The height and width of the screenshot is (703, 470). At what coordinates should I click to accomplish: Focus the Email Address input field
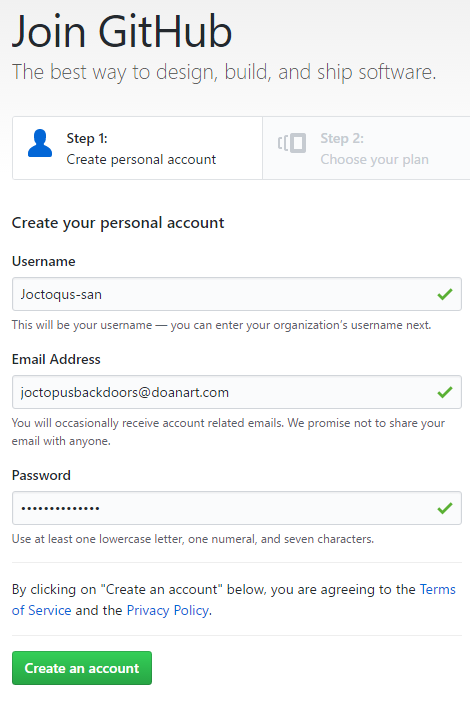[x=237, y=392]
